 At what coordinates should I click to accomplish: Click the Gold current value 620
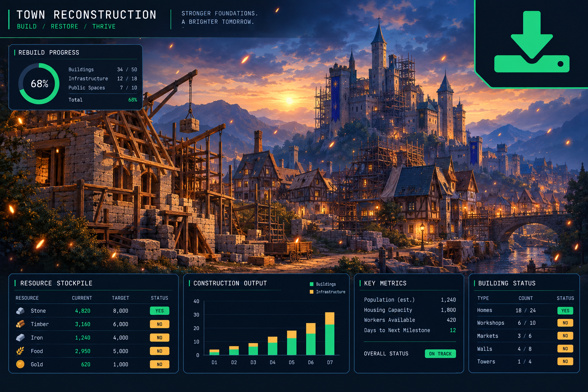[x=86, y=364]
